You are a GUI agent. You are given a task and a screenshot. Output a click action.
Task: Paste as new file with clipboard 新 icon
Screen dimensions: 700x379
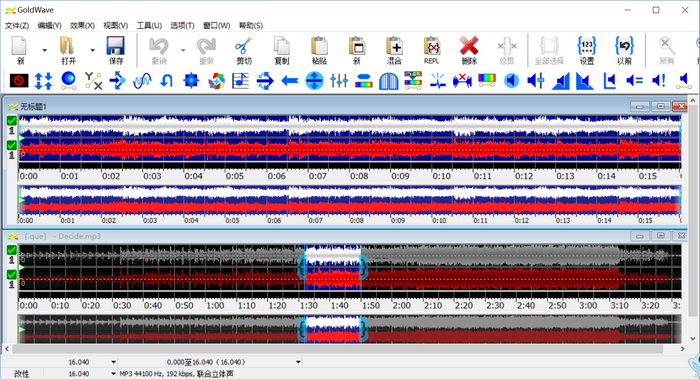coord(357,50)
